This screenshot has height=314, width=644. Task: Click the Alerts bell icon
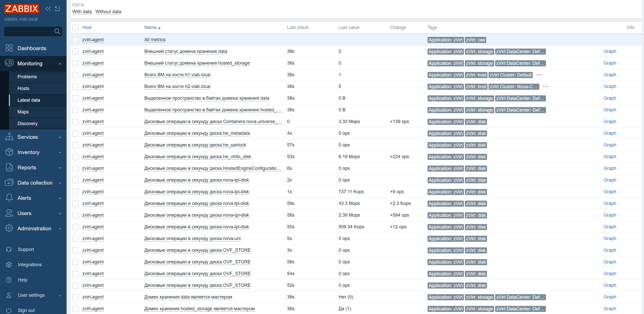[9, 198]
